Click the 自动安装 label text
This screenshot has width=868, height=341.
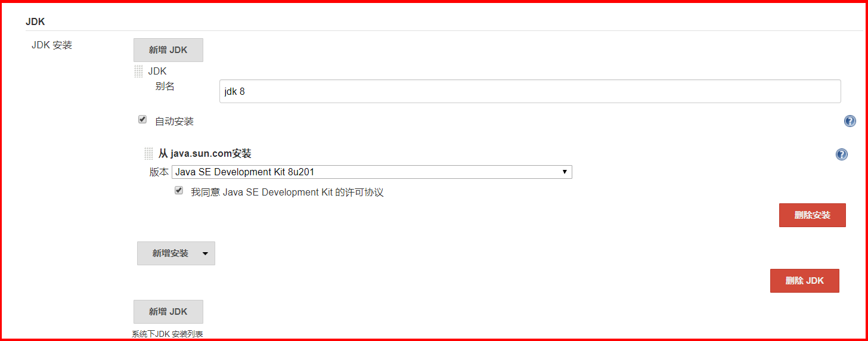tap(174, 122)
